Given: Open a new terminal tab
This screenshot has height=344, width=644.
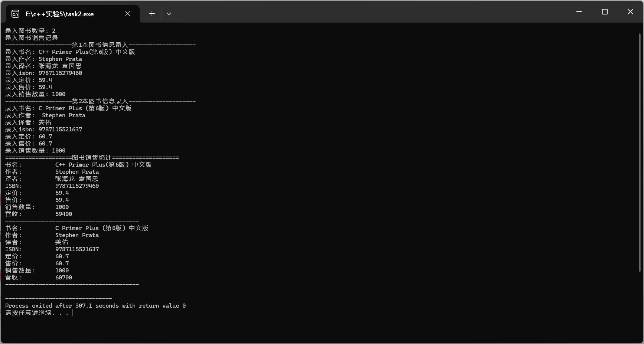Looking at the screenshot, I should (152, 14).
